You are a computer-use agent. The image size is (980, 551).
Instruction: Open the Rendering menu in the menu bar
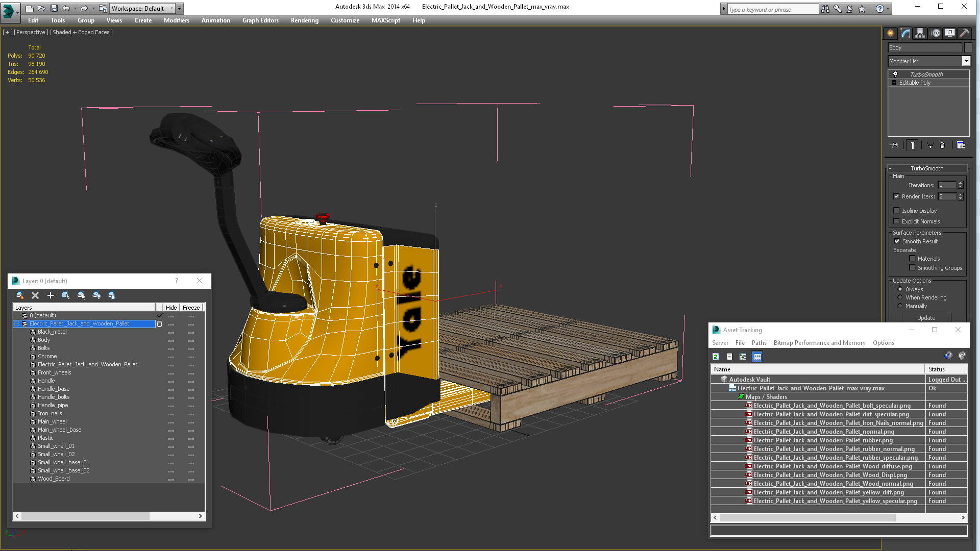click(304, 20)
